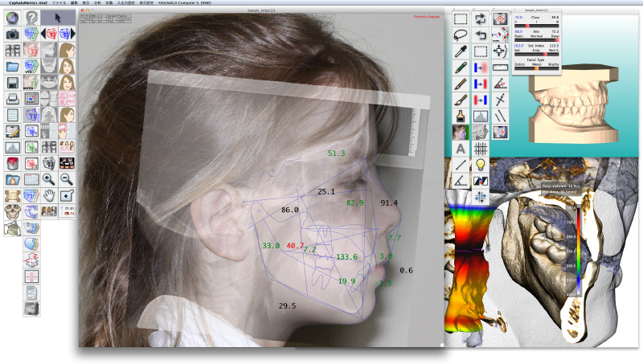Image resolution: width=643 pixels, height=364 pixels.
Task: Click the measurement value 86.0
Action: [x=290, y=210]
